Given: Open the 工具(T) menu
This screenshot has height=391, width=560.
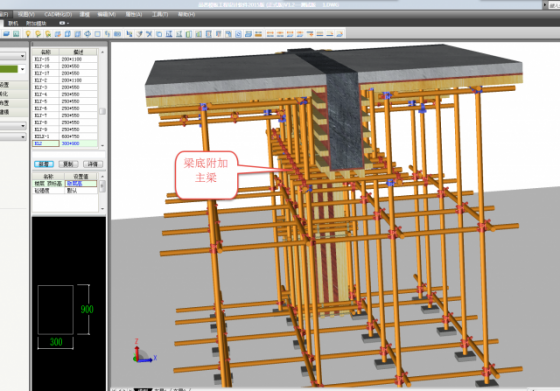Looking at the screenshot, I should pos(160,14).
